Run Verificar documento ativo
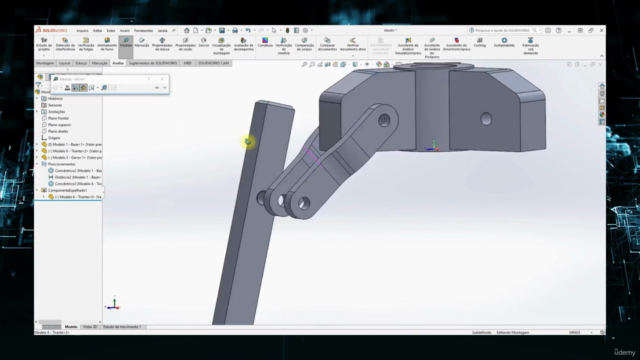The width and height of the screenshot is (640, 360). point(353,45)
